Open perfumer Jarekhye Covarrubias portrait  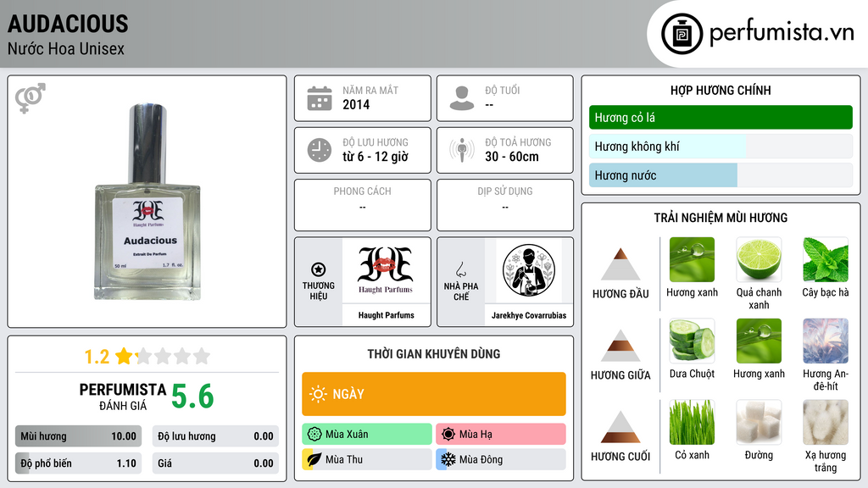[x=529, y=270]
